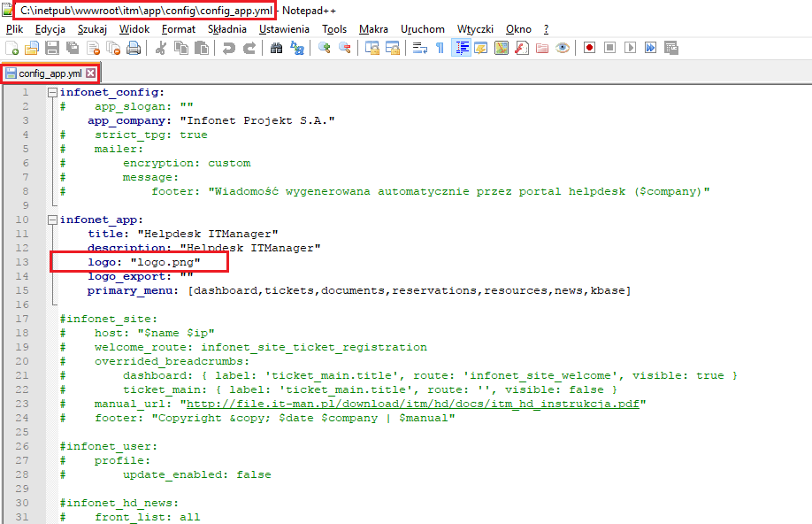812x524 pixels.
Task: Save the current file via Save icon
Action: click(x=52, y=48)
